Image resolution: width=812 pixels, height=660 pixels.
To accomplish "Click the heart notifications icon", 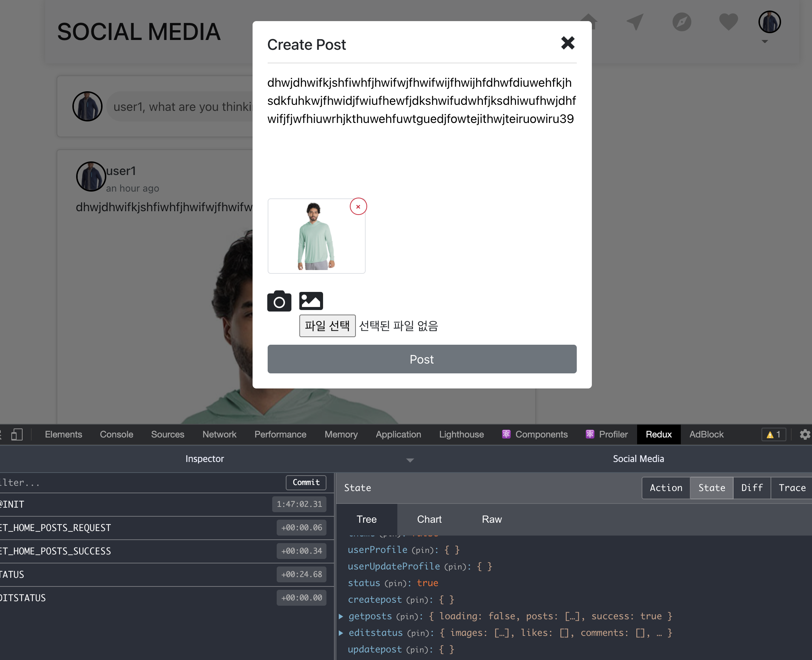I will pos(728,21).
